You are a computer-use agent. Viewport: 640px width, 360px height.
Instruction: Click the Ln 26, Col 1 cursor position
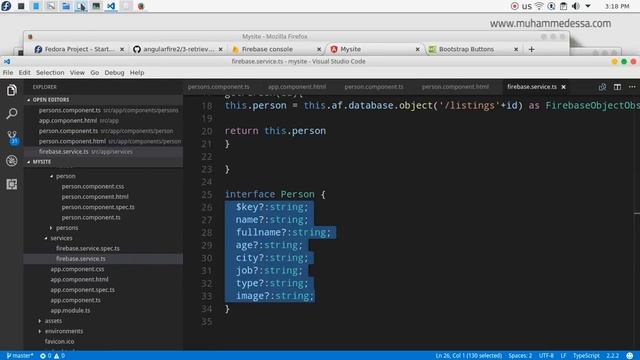pos(469,356)
